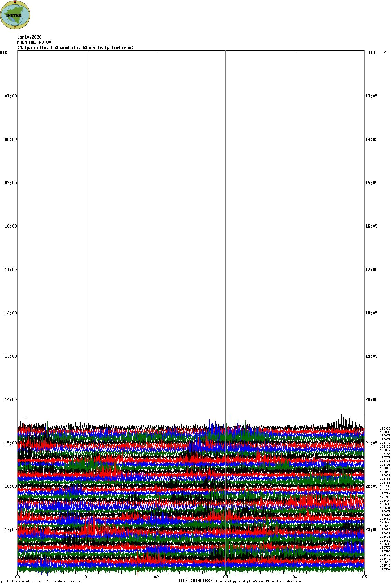Click the DC column header

(385, 52)
